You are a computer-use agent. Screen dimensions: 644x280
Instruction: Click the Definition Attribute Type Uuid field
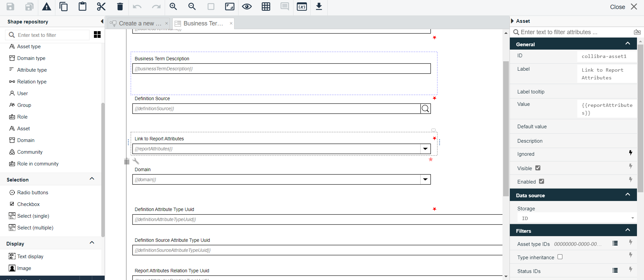point(317,219)
